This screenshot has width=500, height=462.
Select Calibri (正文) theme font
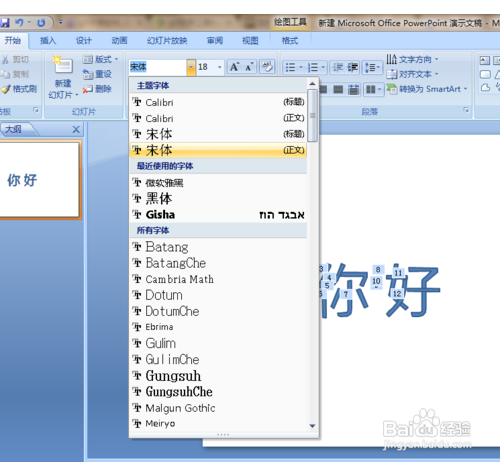(218, 118)
